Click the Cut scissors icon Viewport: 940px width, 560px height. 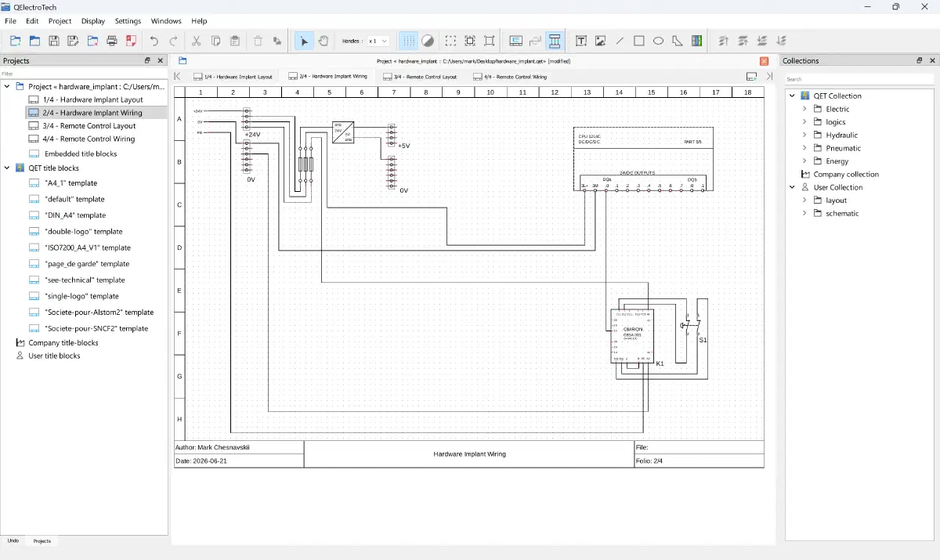197,41
